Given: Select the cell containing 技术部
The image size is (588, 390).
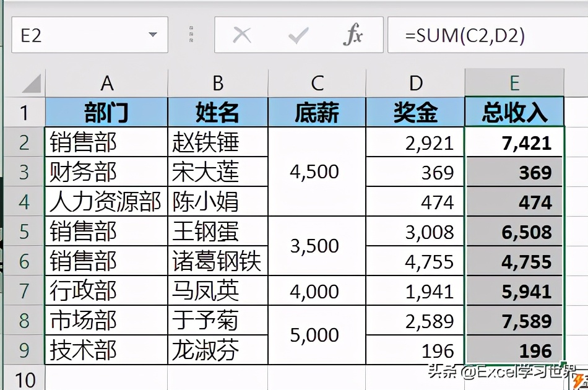Looking at the screenshot, I should point(106,350).
